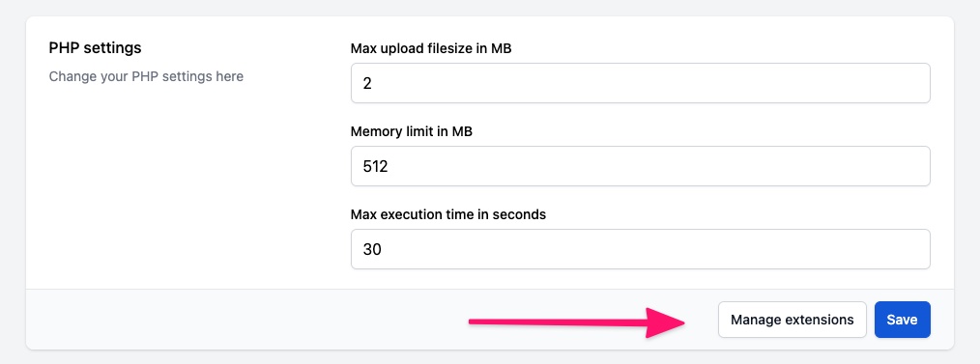
Task: Click the pink arrow annotation
Action: click(577, 322)
